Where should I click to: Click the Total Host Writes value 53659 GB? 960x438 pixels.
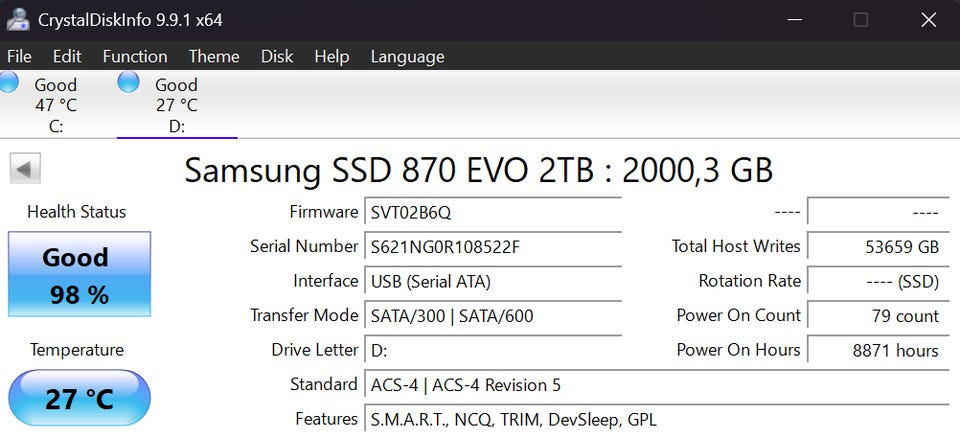879,247
